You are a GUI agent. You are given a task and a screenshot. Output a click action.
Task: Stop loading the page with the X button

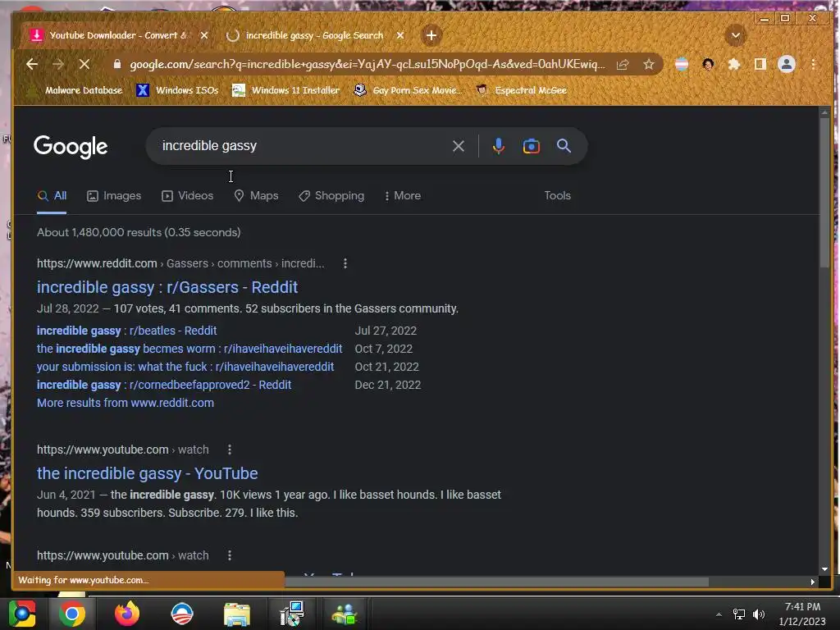(84, 64)
